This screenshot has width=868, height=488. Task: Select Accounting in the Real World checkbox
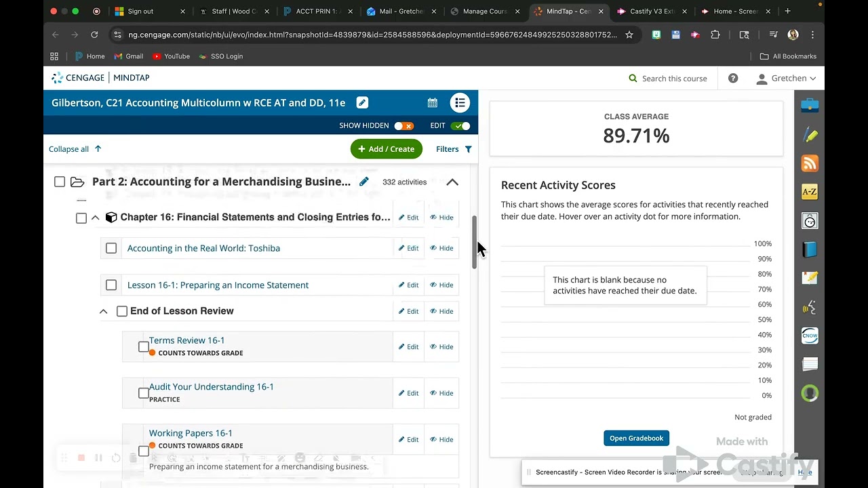pyautogui.click(x=111, y=248)
